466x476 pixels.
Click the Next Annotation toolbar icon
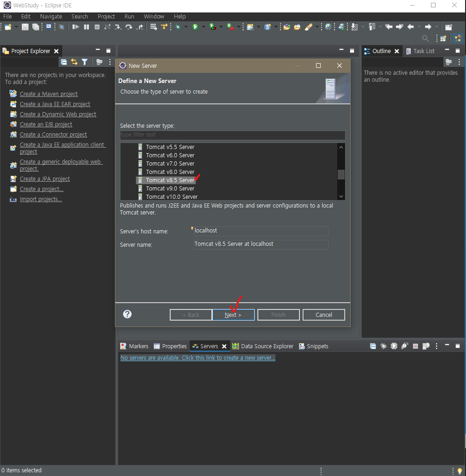coord(354,27)
